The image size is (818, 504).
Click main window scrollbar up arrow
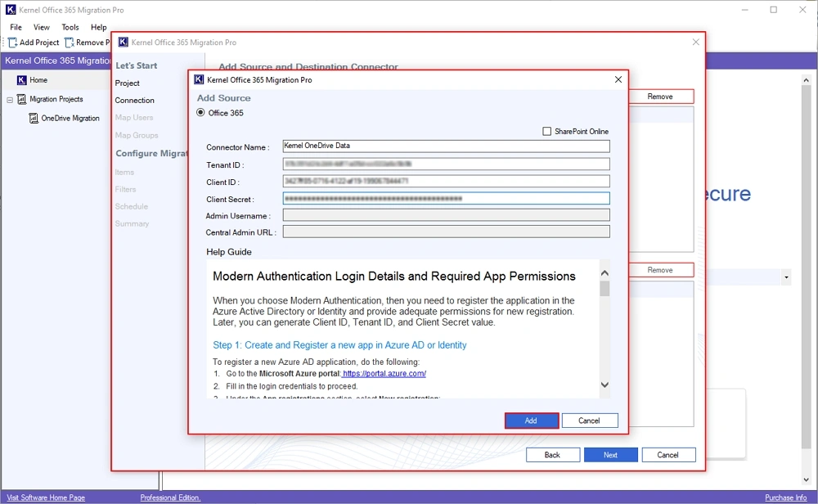coord(807,80)
